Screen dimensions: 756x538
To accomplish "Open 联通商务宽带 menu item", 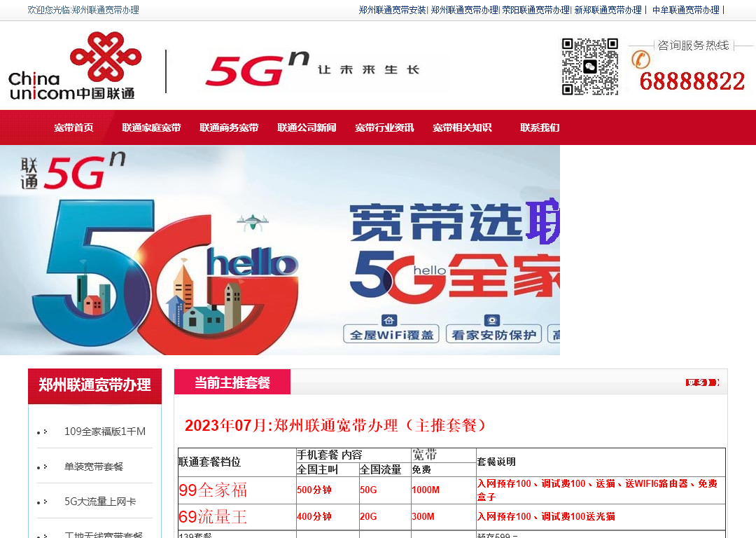I will click(x=229, y=128).
